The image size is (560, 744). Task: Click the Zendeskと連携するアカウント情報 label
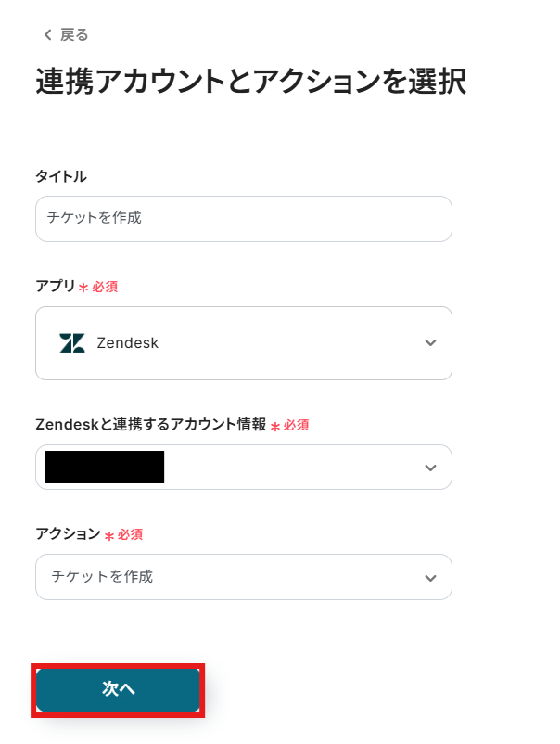pos(150,425)
